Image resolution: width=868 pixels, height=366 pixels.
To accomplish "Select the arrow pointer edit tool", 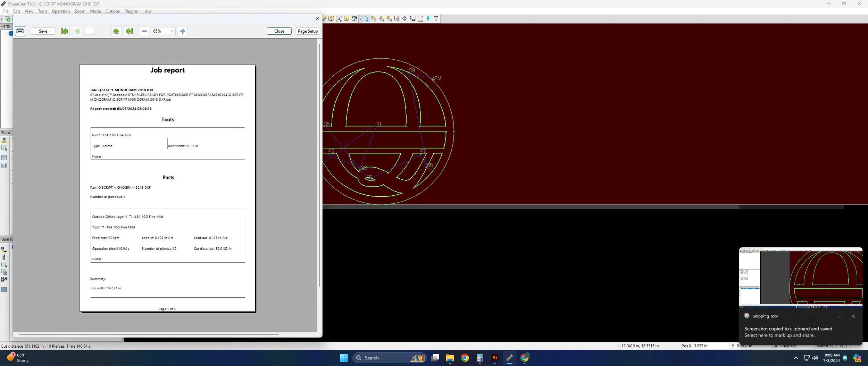I will coord(366,19).
